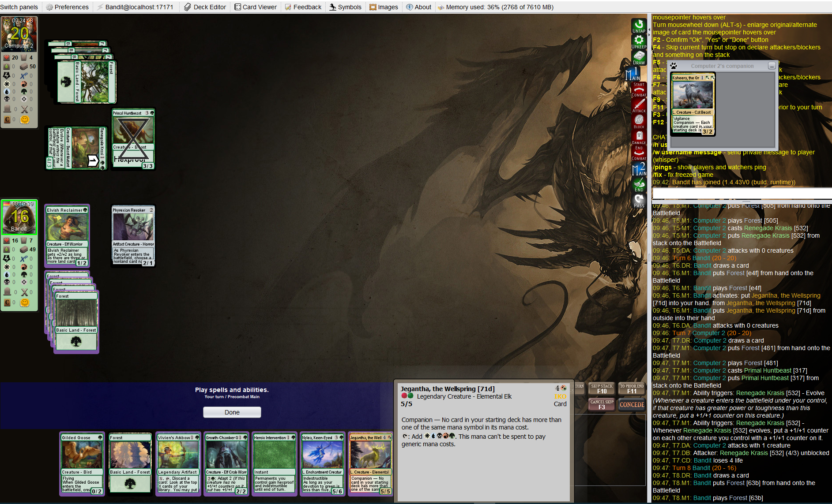The height and width of the screenshot is (504, 832).
Task: Open the Symbols download option
Action: pyautogui.click(x=346, y=7)
